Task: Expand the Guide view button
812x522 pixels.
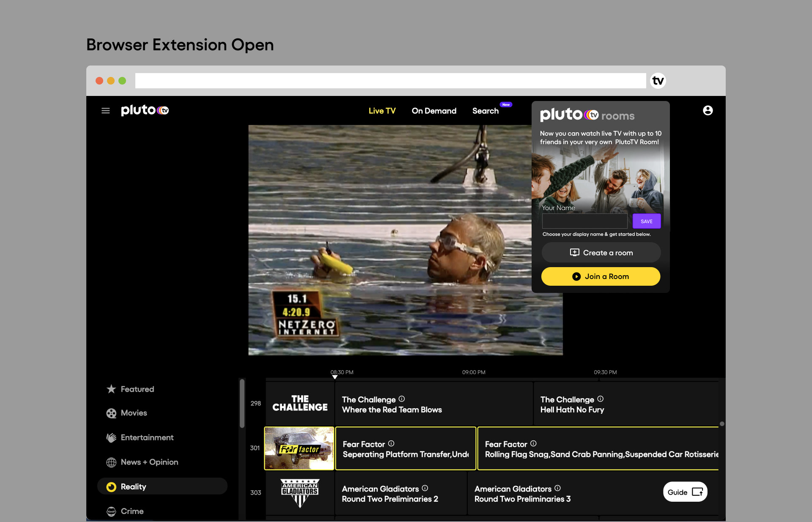Action: pyautogui.click(x=685, y=492)
